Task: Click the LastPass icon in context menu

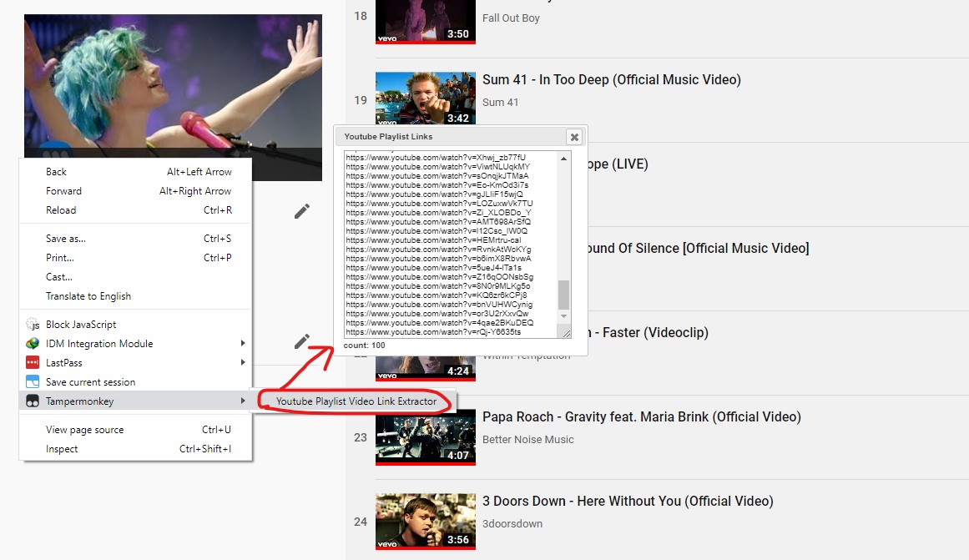Action: coord(33,363)
